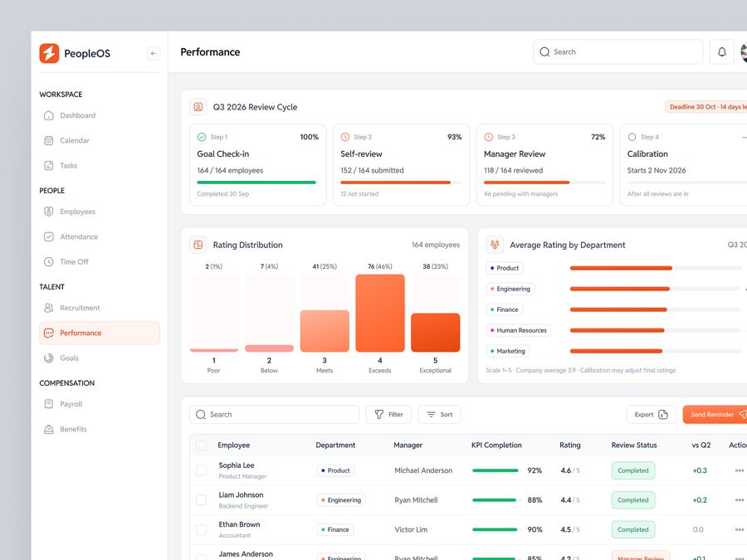Collapse sidebar with the arrow button
Screen dimensions: 747x560
pos(154,53)
